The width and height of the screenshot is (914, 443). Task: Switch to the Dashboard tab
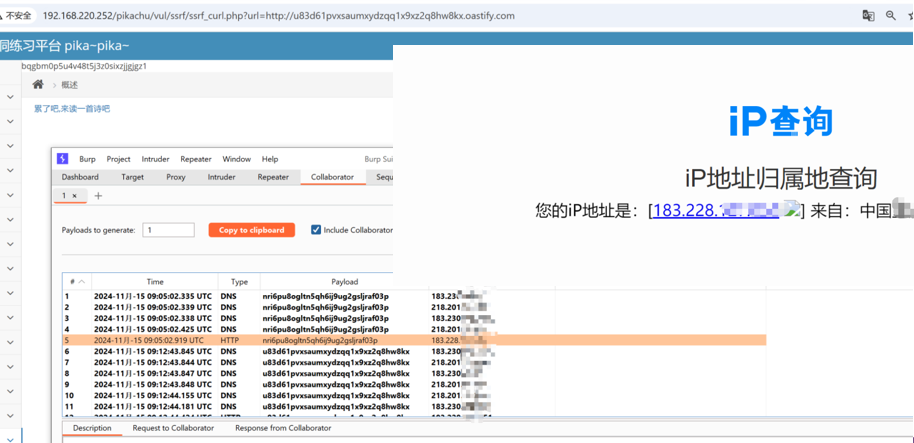click(80, 177)
